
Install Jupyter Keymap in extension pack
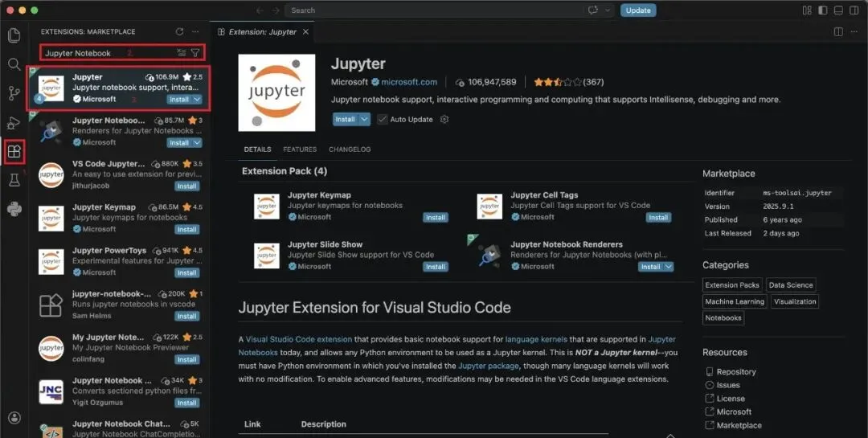pyautogui.click(x=435, y=218)
